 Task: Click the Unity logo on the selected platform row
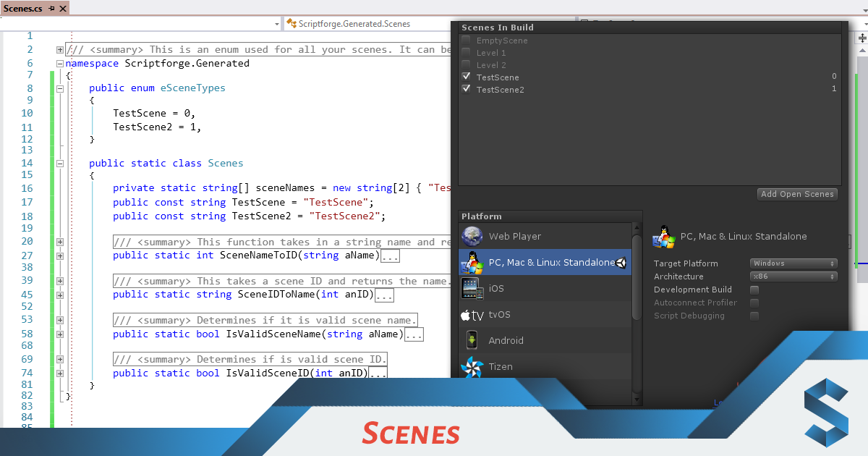[x=621, y=263]
